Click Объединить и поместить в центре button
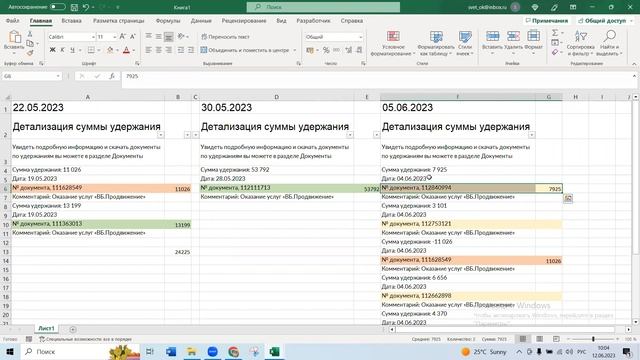This screenshot has height=360, width=640. click(245, 50)
